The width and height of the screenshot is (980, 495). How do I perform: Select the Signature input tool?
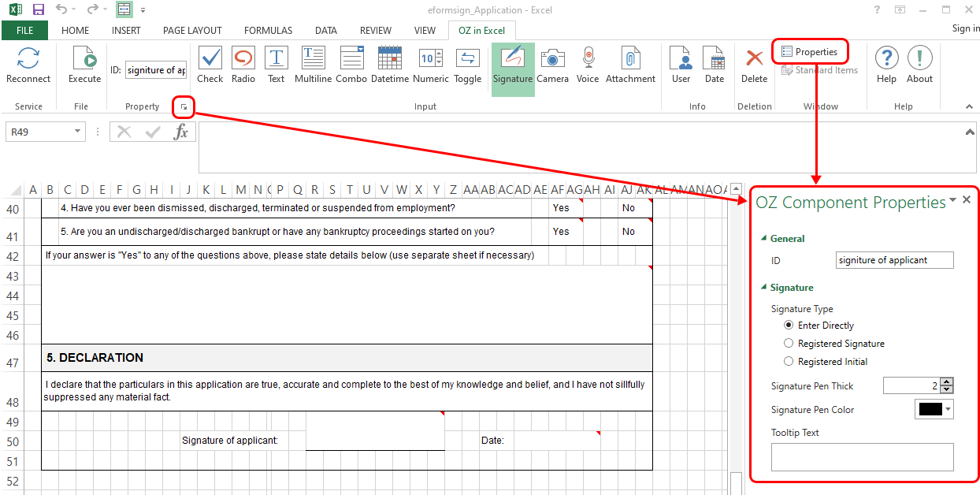click(x=513, y=69)
